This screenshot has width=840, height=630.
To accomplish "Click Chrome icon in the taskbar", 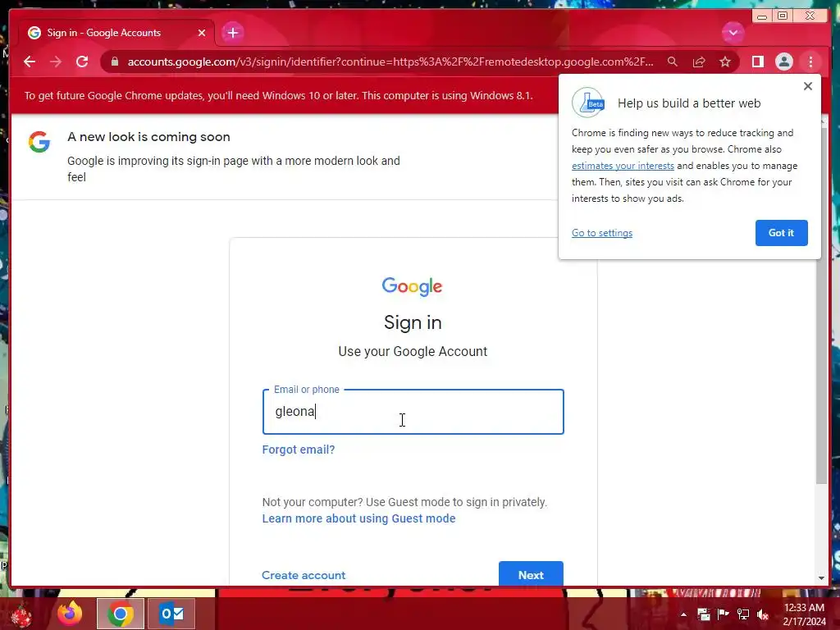I will point(121,614).
